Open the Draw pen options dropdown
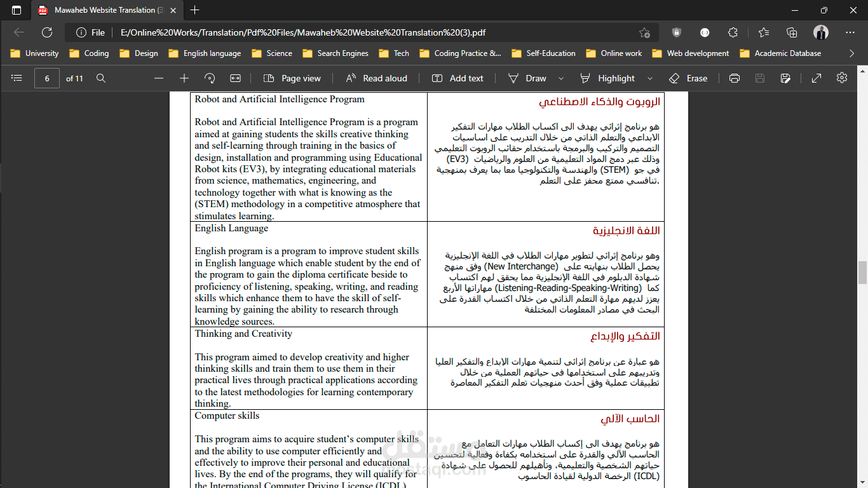 [560, 78]
